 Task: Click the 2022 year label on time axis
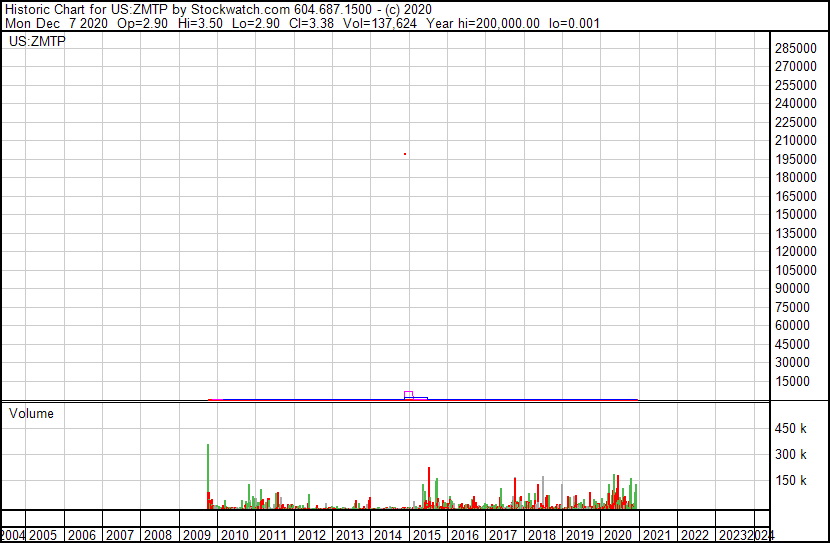694,535
